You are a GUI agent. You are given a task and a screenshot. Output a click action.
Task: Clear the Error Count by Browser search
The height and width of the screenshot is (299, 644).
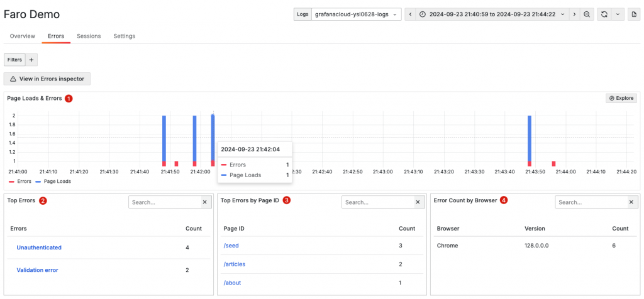[631, 202]
